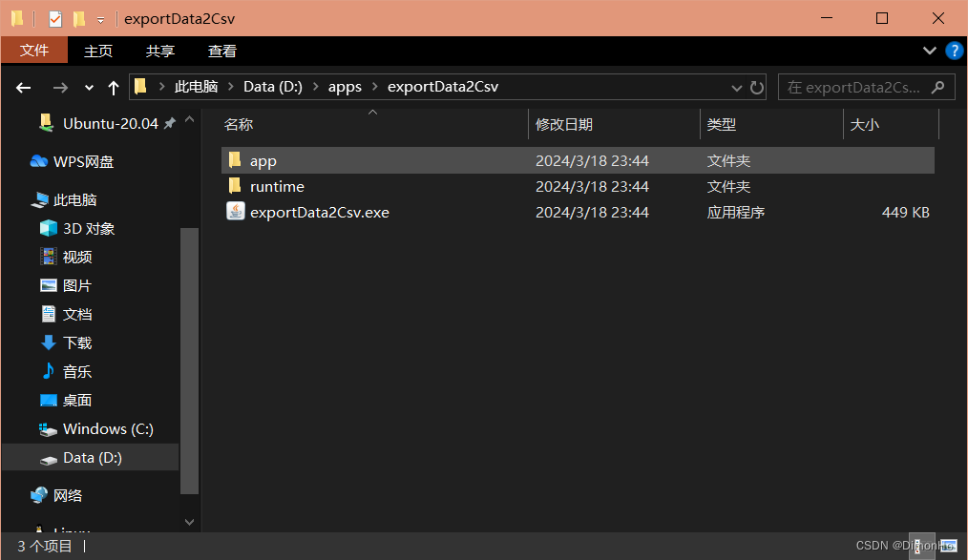The width and height of the screenshot is (968, 560).
Task: Open the address bar history dropdown
Action: click(736, 88)
